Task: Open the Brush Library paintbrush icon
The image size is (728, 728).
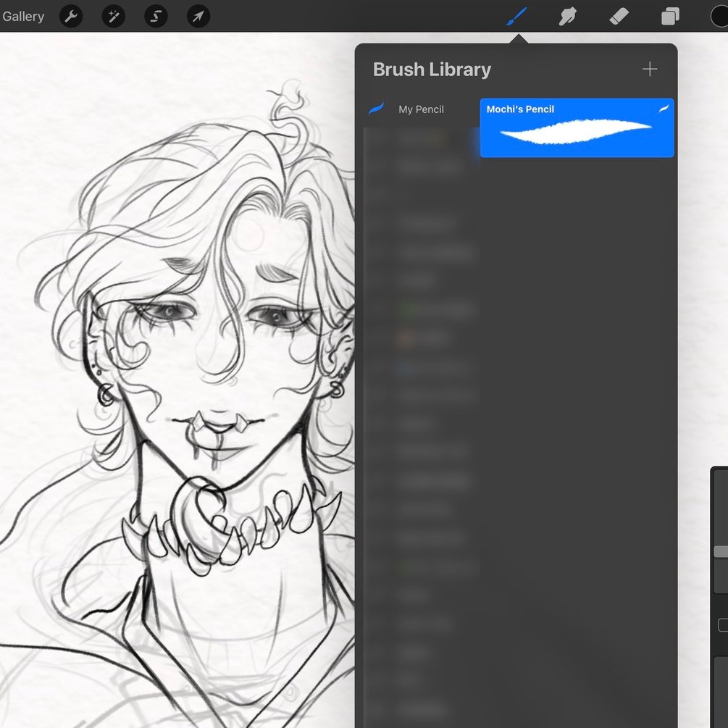Action: click(515, 16)
